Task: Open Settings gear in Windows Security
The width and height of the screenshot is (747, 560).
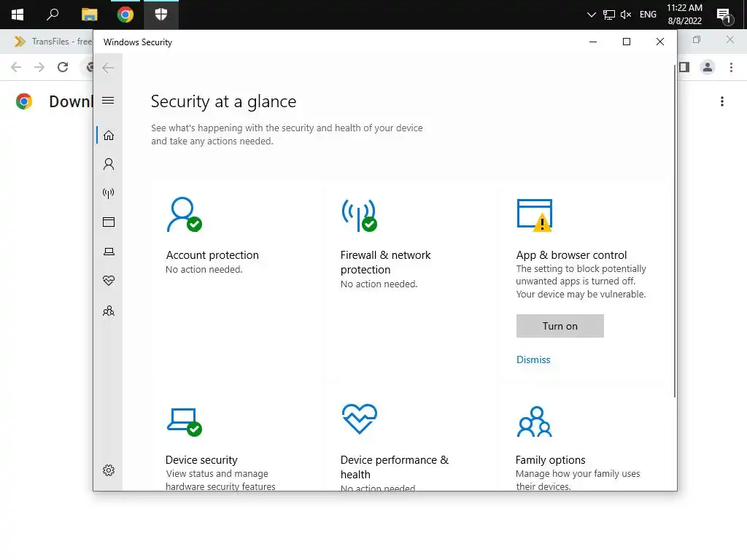Action: (x=109, y=470)
